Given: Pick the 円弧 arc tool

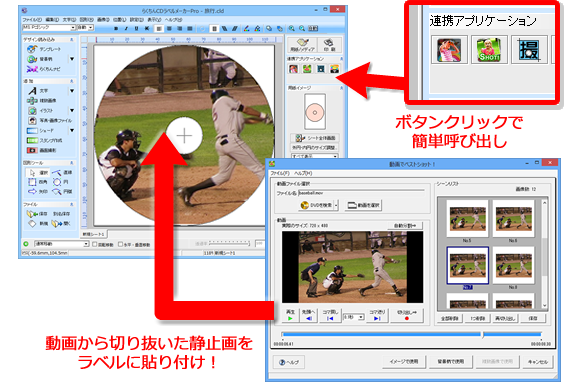Looking at the screenshot, I should (x=62, y=191).
